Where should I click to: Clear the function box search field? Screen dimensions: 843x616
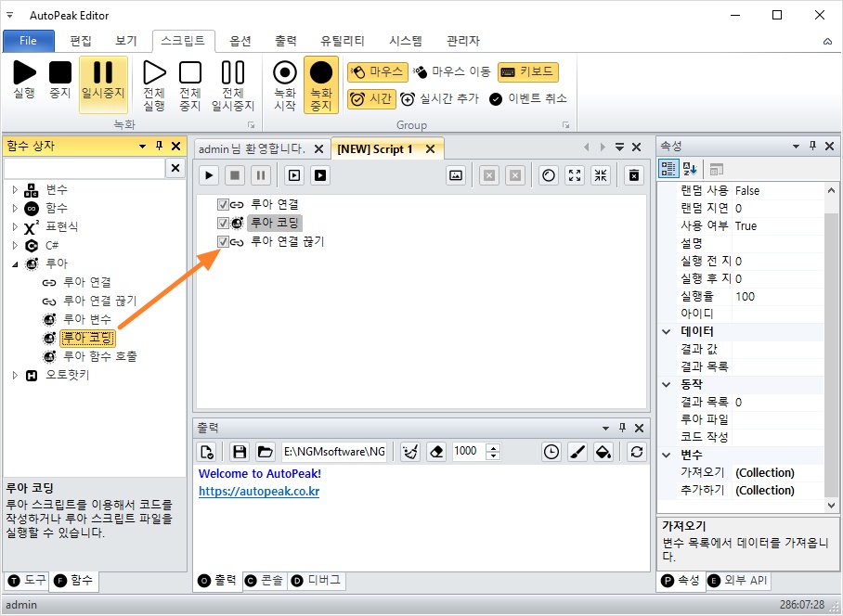(175, 168)
